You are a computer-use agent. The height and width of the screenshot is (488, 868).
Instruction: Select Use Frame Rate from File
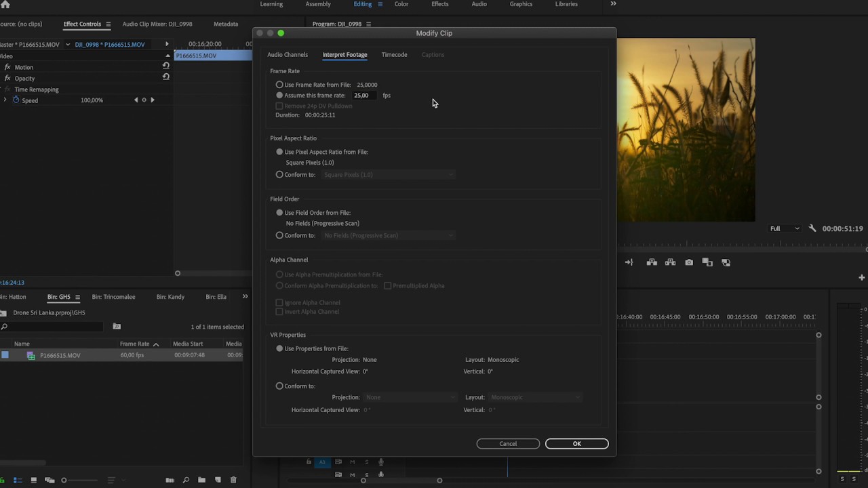coord(279,84)
